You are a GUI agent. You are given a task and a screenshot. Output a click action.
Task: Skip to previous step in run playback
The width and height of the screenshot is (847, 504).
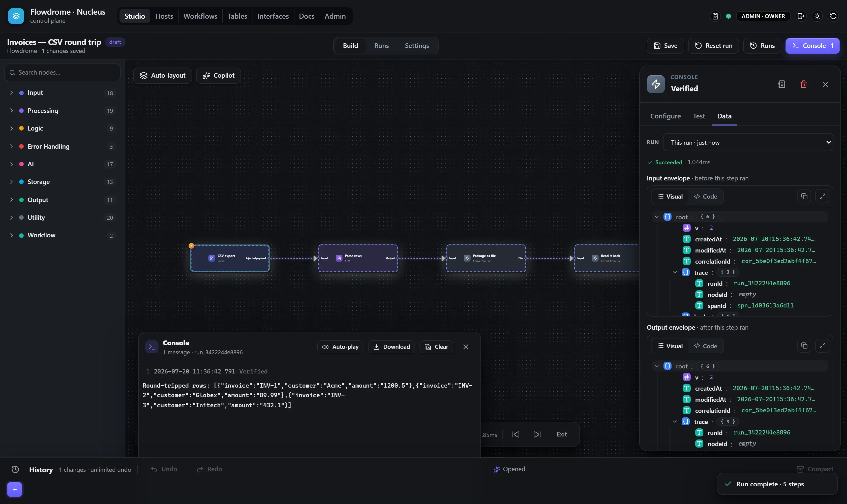pyautogui.click(x=516, y=434)
